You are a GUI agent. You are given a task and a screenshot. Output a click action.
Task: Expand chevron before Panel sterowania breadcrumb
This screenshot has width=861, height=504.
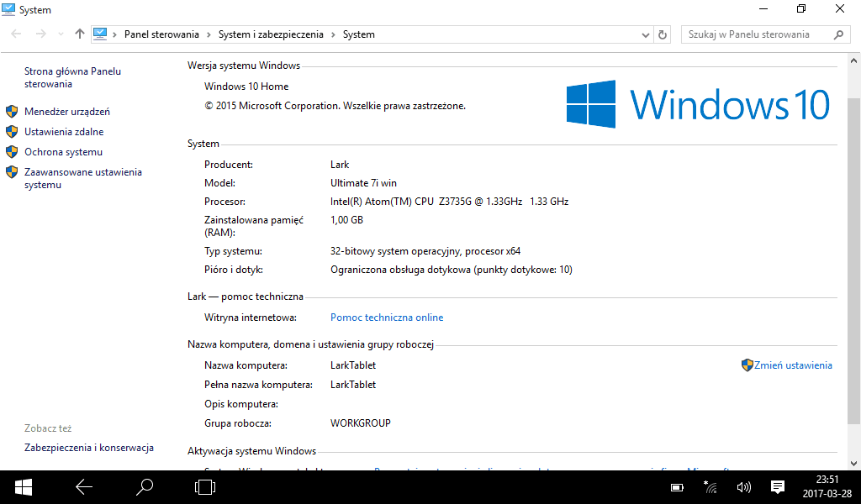click(x=114, y=34)
